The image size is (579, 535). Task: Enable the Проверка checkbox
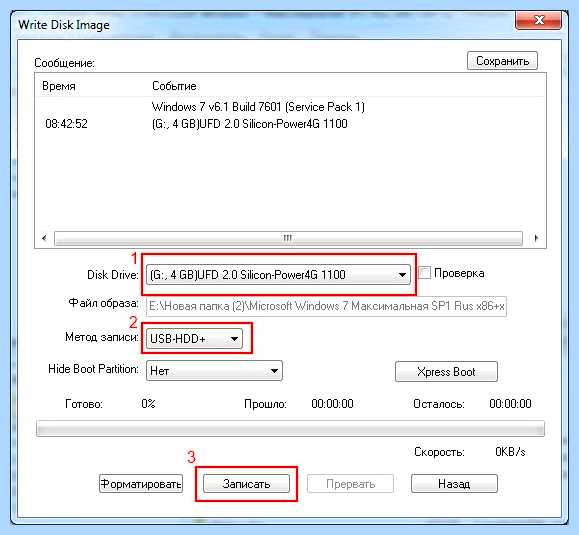click(x=424, y=273)
